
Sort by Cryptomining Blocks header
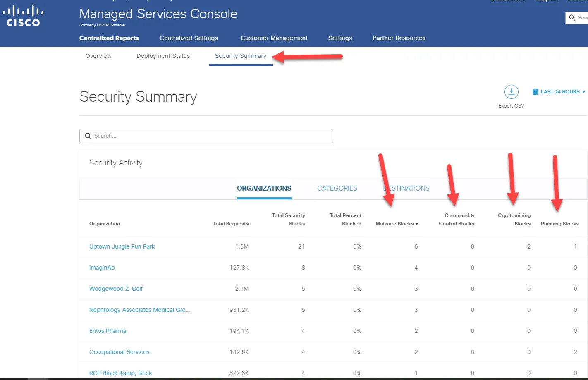[x=514, y=220]
